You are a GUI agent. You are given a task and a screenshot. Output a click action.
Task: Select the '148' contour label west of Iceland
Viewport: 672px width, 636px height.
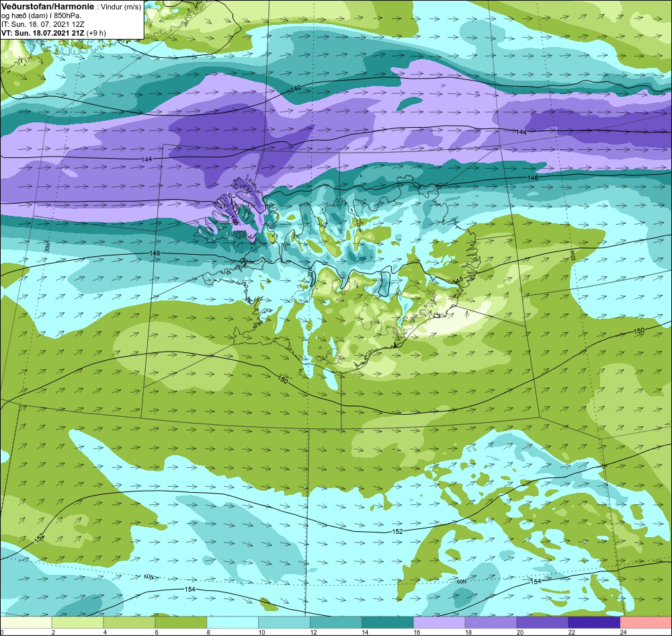point(155,253)
